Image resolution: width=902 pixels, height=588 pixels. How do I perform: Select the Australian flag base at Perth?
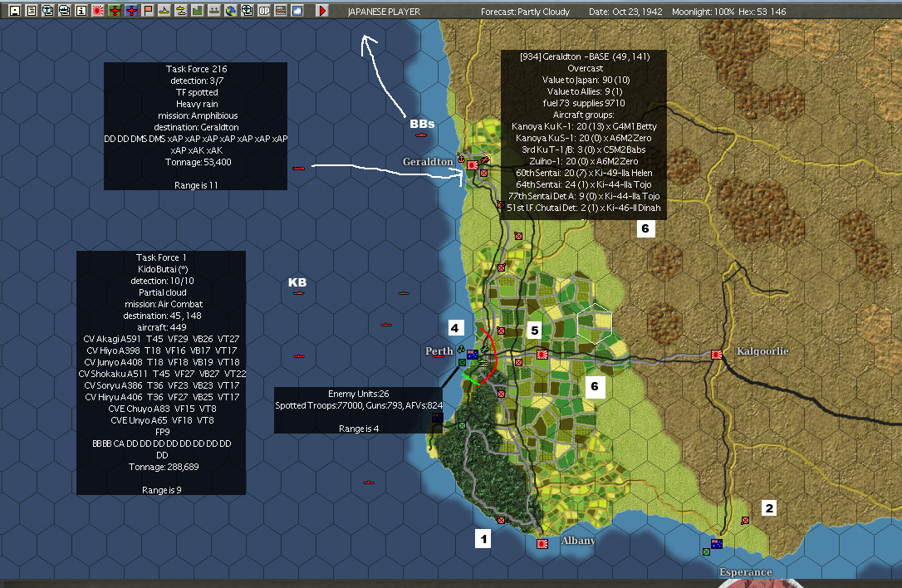473,355
